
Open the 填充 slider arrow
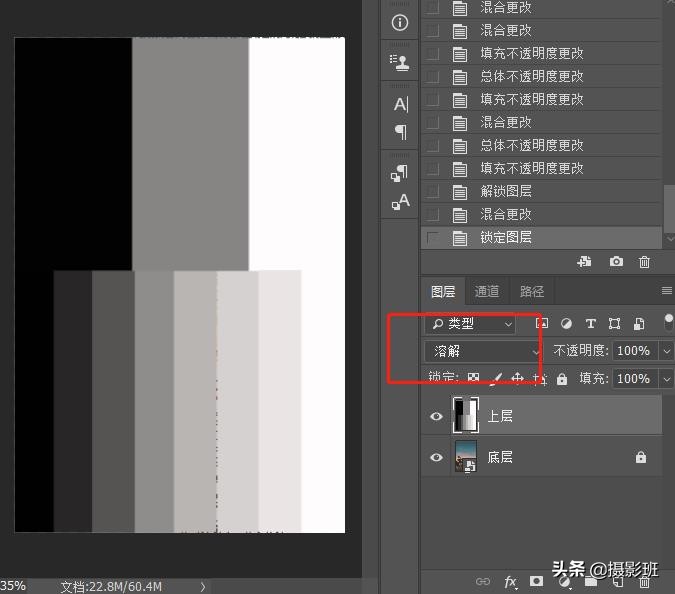tap(666, 379)
